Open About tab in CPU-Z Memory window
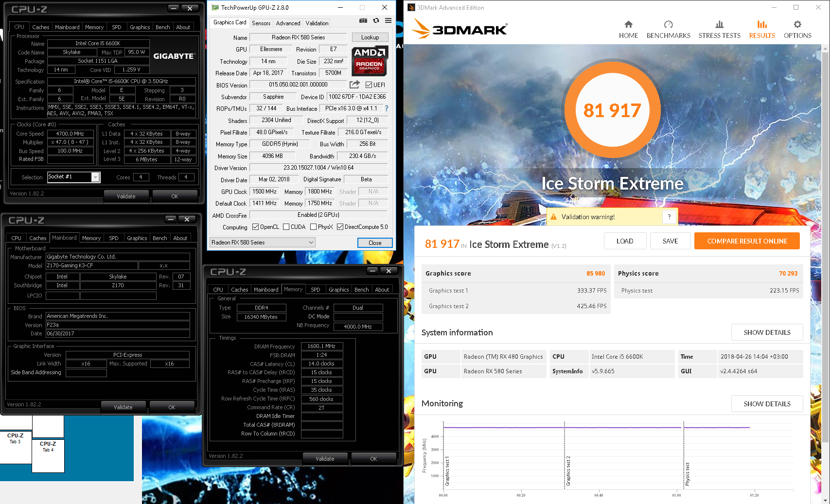This screenshot has height=504, width=830. click(x=382, y=290)
